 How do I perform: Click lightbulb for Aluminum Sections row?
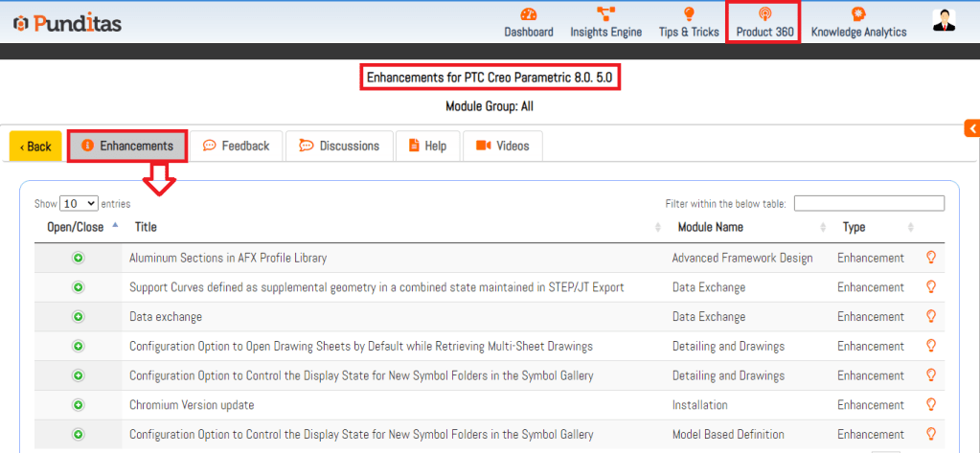[929, 258]
